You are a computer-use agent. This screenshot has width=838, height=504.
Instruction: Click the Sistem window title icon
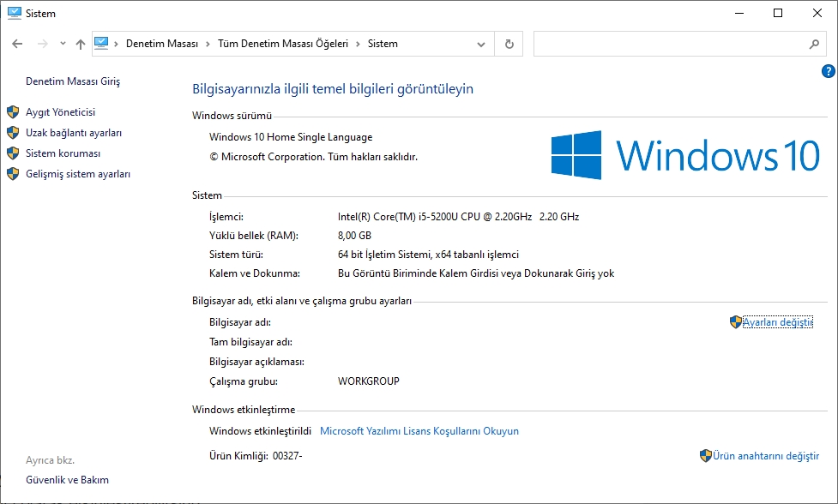15,13
